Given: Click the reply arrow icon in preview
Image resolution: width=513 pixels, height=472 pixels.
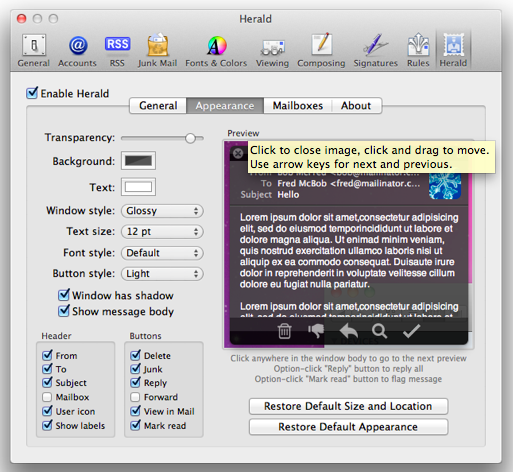Looking at the screenshot, I should [349, 331].
